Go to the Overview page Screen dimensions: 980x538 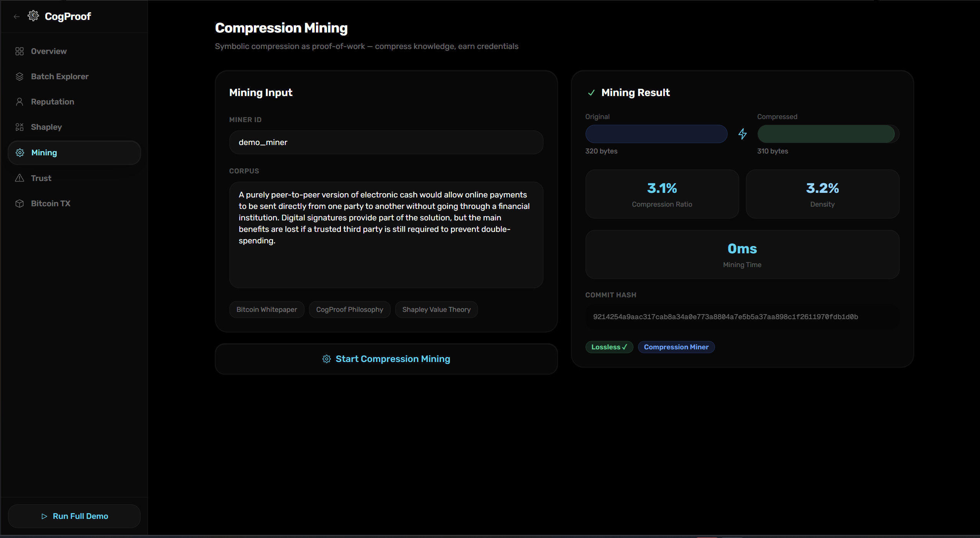(x=49, y=51)
